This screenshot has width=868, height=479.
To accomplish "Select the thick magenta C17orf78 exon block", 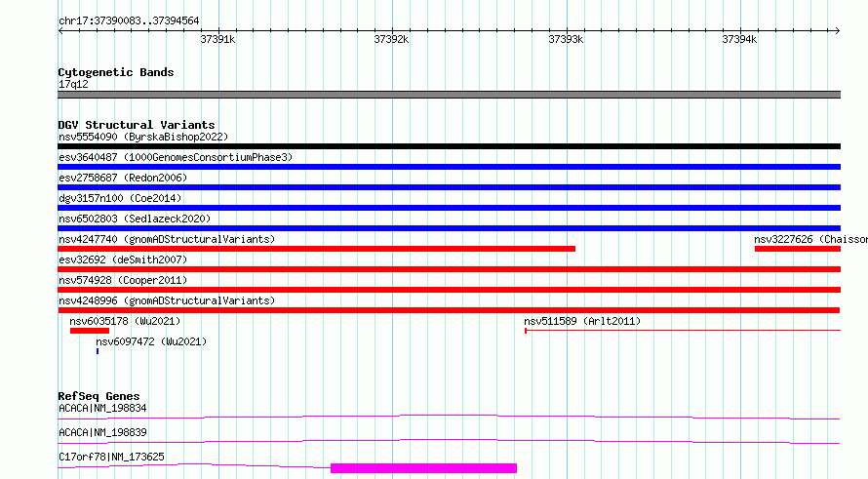I will click(x=423, y=468).
